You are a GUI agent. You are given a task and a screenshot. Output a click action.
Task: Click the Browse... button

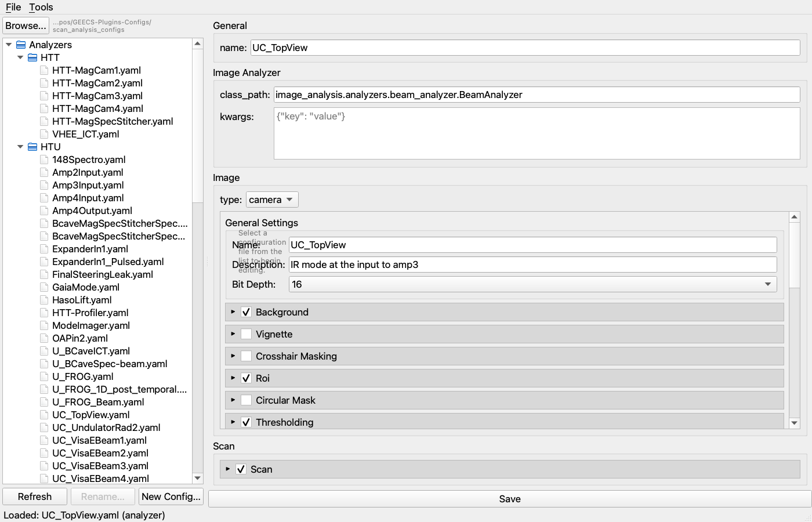coord(26,26)
